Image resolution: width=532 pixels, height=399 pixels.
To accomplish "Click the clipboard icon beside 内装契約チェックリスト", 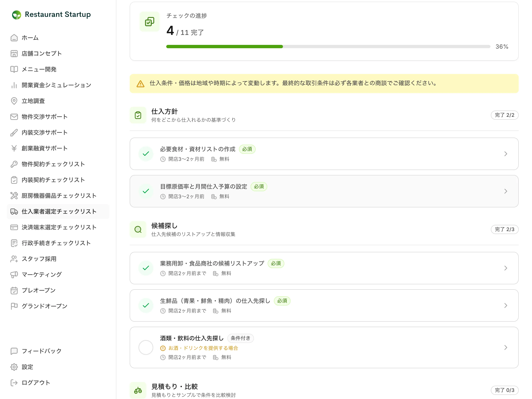I will [x=14, y=180].
